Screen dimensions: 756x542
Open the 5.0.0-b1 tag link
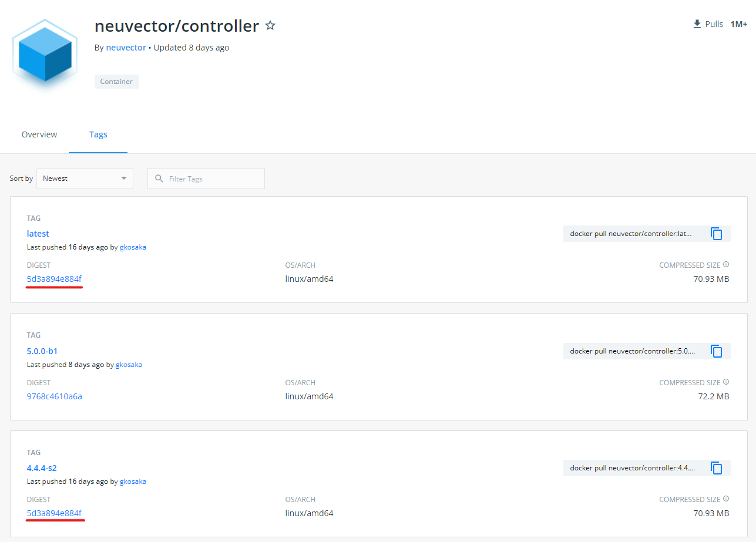pyautogui.click(x=42, y=351)
